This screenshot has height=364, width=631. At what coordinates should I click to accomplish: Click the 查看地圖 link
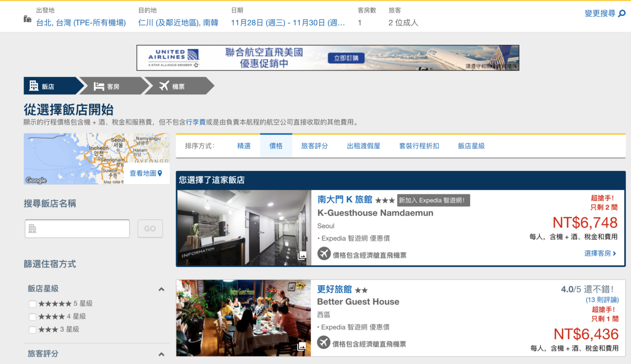[x=143, y=173]
